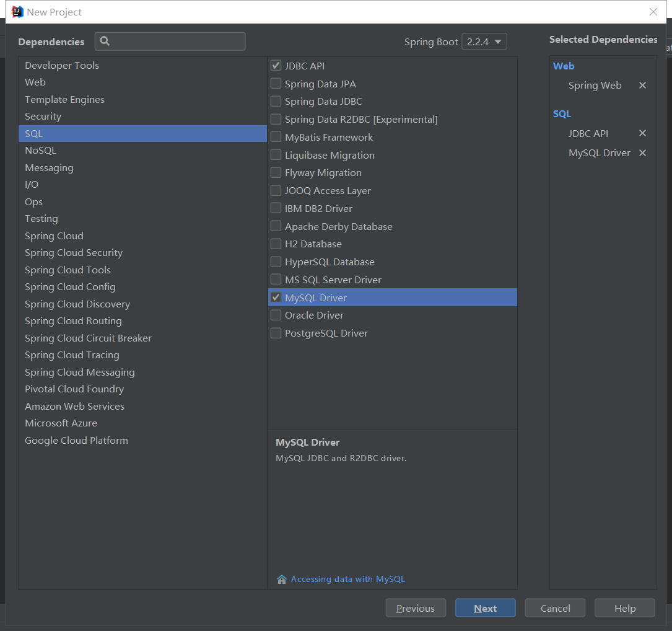Select Messaging category
672x631 pixels.
pyautogui.click(x=142, y=168)
